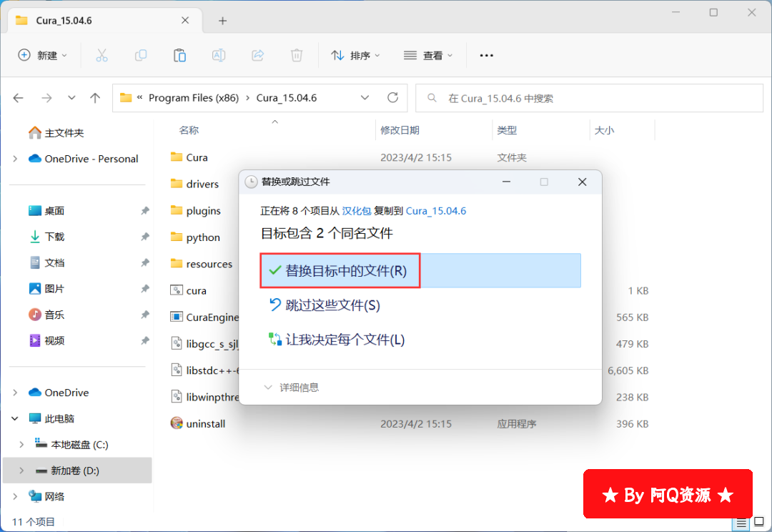772x532 pixels.
Task: Expand the 网络 tree node
Action: point(15,496)
